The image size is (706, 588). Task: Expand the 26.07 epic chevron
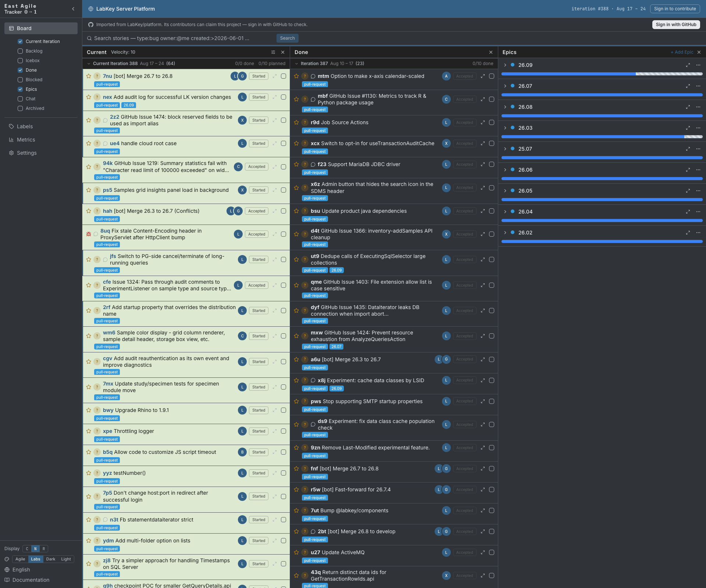click(x=505, y=86)
